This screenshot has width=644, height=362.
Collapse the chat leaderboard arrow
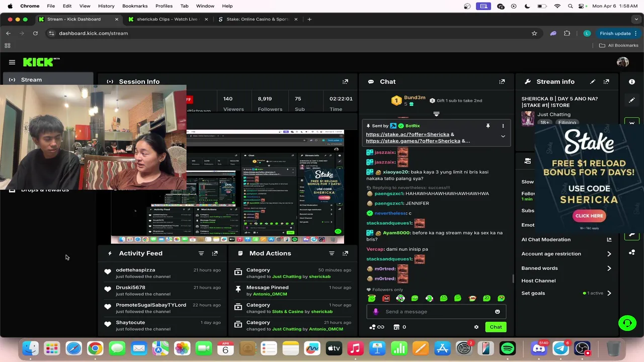tap(436, 114)
